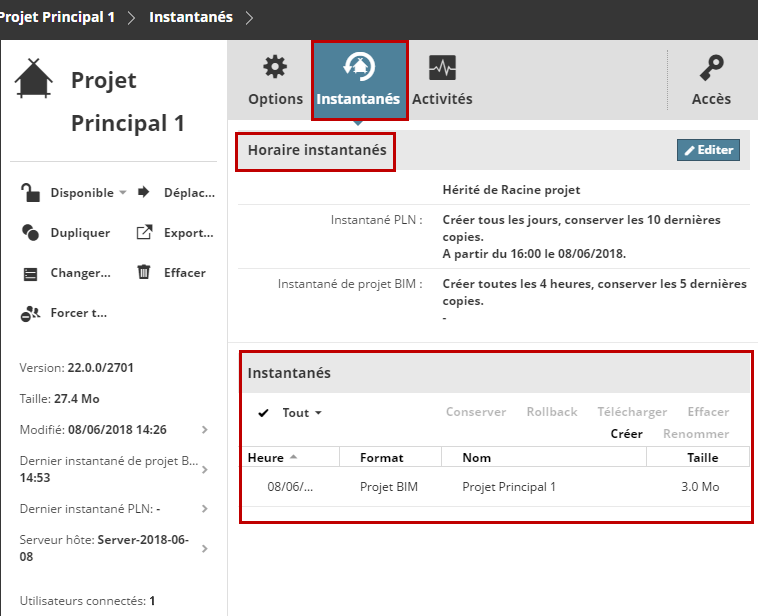Sort by the Nom column header
The height and width of the screenshot is (616, 758).
(477, 457)
